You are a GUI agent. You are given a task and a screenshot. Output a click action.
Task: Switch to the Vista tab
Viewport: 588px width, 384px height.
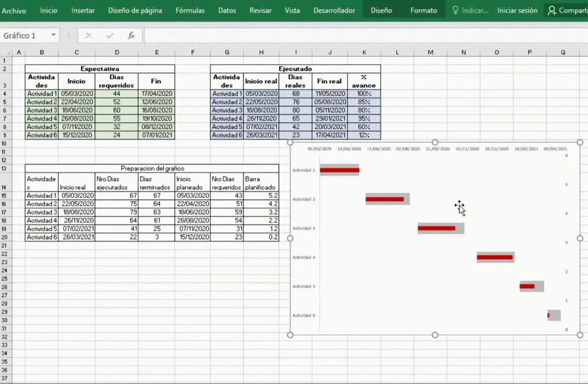(292, 10)
